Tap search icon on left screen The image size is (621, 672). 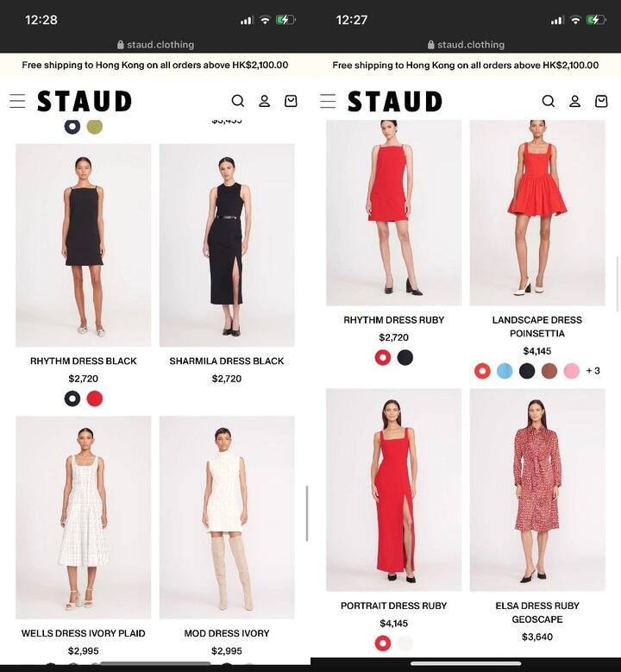point(238,101)
